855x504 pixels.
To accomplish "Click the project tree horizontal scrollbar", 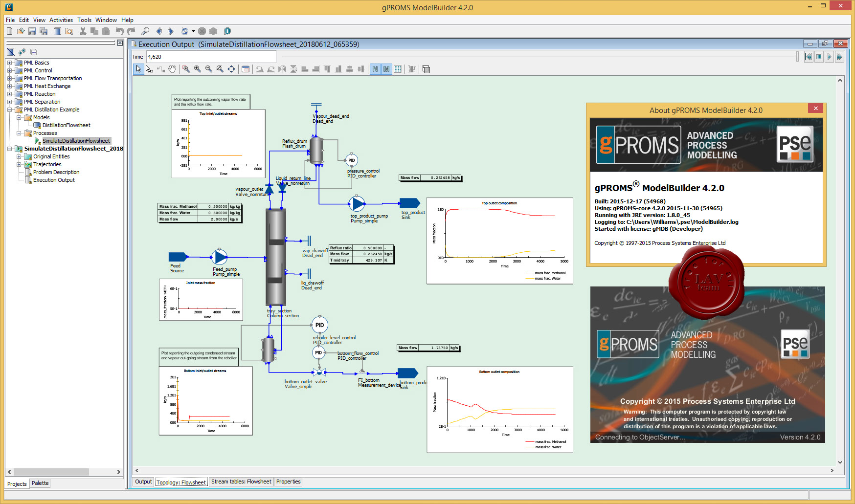I will (51, 472).
